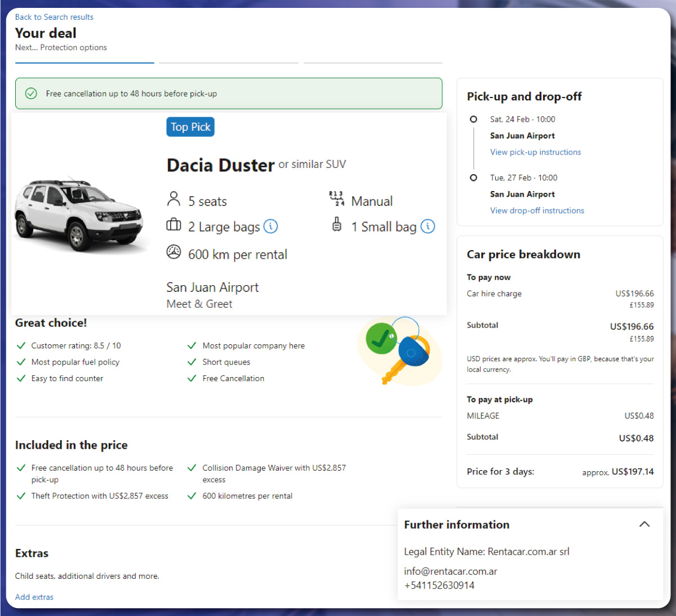This screenshot has width=676, height=616.
Task: Click the person seats icon
Action: (x=174, y=199)
